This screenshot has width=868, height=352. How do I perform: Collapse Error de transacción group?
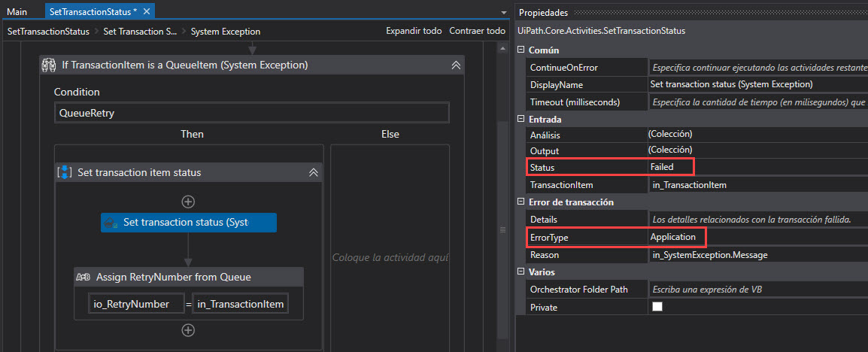(520, 202)
